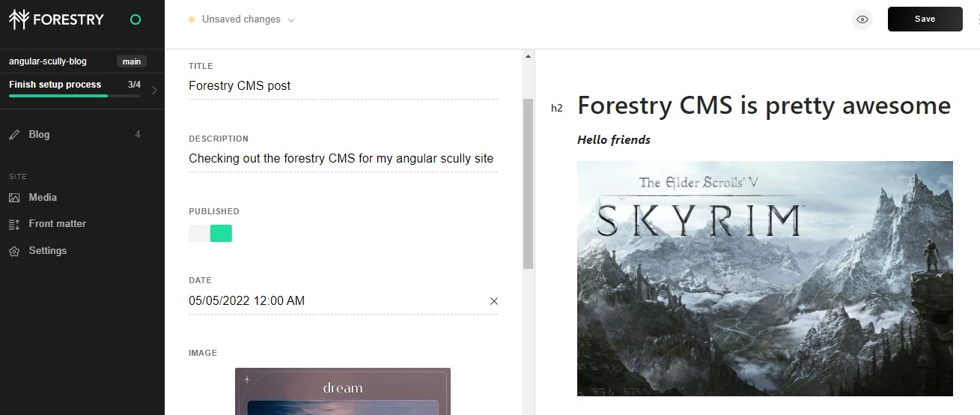Expand the Unsaved changes dropdown
Image resolution: width=980 pixels, height=415 pixels.
pyautogui.click(x=291, y=20)
